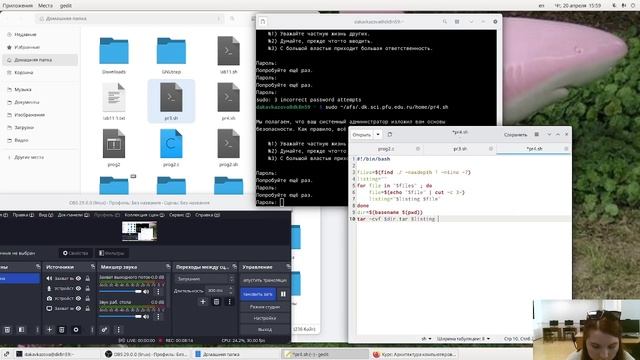This screenshot has width=640, height=360.
Task: Switch to the prog2.c tab in gedit
Action: click(x=386, y=149)
